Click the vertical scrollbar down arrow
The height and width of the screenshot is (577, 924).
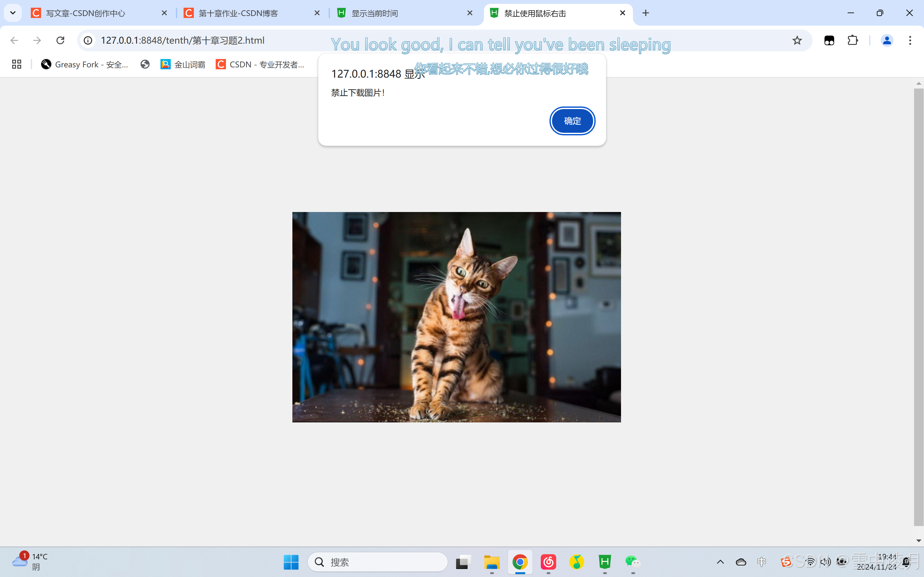point(919,541)
